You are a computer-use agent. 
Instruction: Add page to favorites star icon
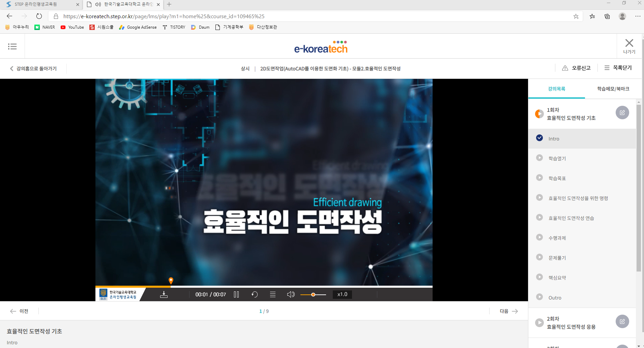(x=576, y=16)
